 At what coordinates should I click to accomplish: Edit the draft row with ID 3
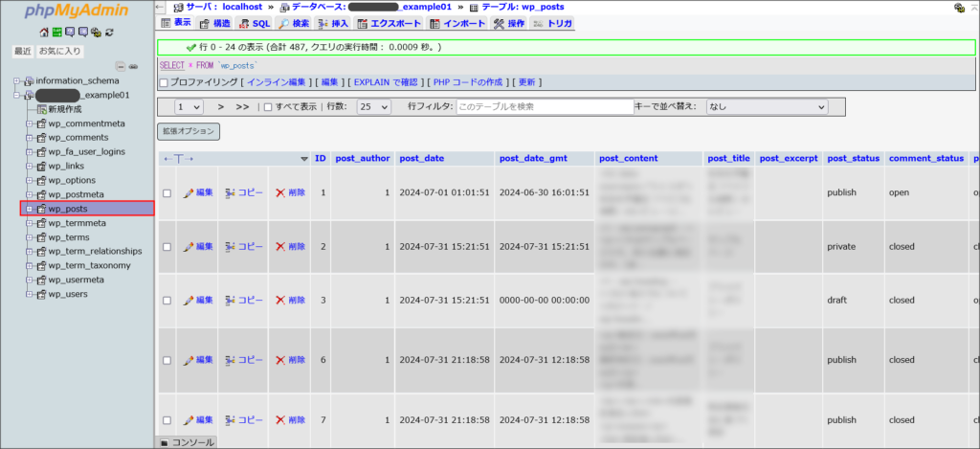(x=198, y=301)
